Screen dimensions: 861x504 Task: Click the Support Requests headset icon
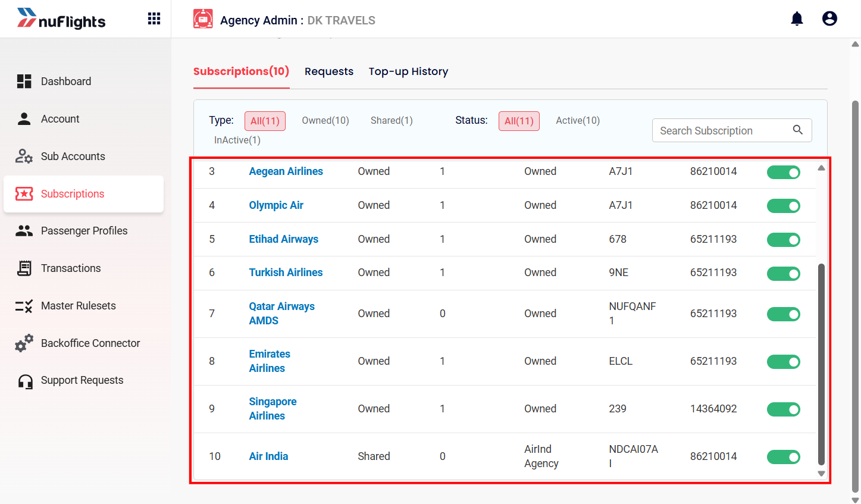[x=25, y=381]
